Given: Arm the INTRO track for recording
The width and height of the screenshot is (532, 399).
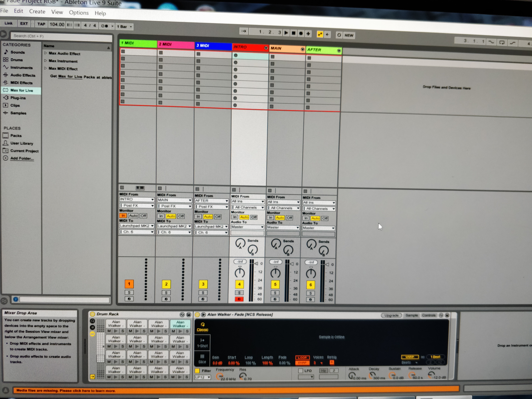Looking at the screenshot, I should coord(239,299).
